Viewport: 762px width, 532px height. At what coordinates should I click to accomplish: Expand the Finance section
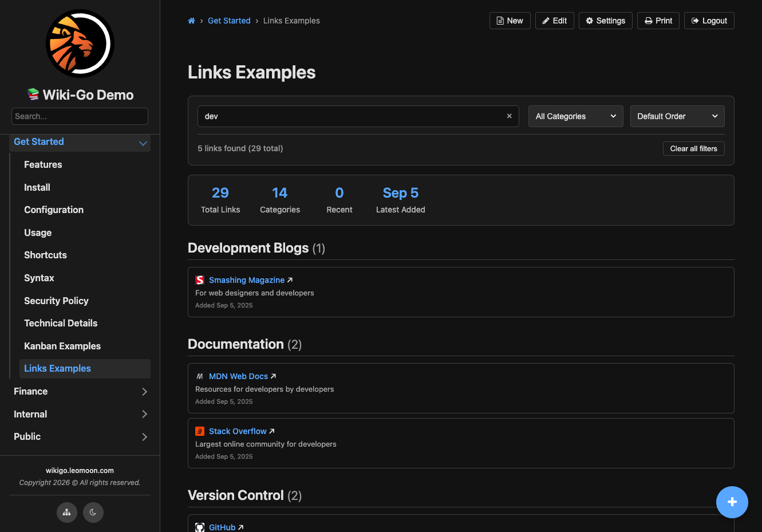click(x=80, y=392)
